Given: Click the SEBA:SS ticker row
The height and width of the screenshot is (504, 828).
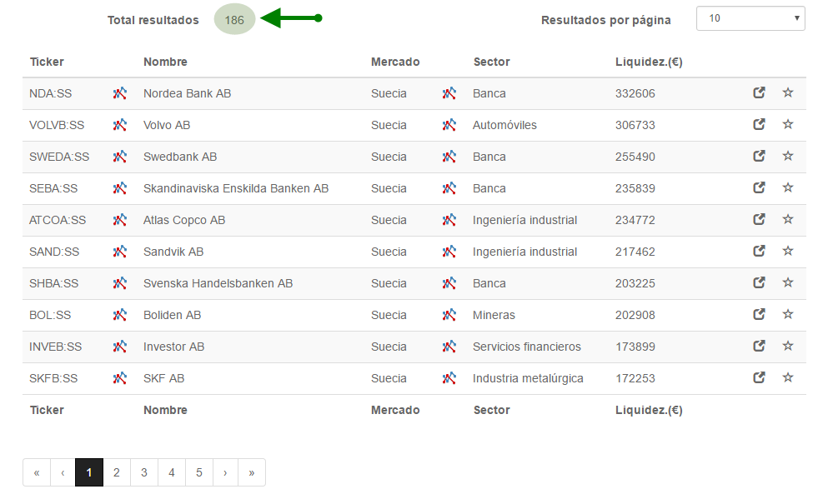Looking at the screenshot, I should [x=414, y=188].
